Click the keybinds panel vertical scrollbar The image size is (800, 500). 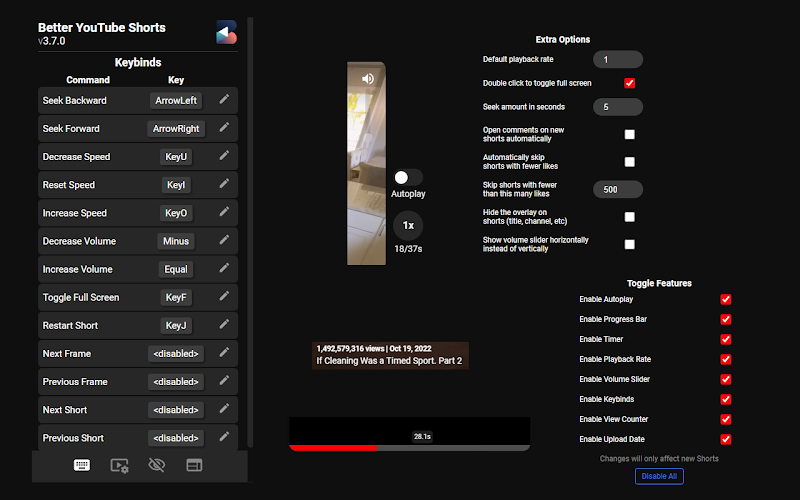point(250,232)
